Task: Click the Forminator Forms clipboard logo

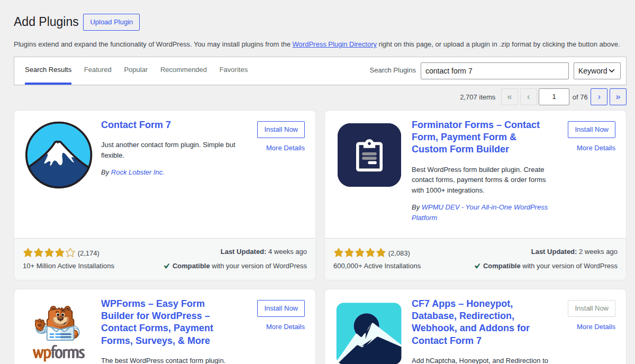Action: (369, 155)
